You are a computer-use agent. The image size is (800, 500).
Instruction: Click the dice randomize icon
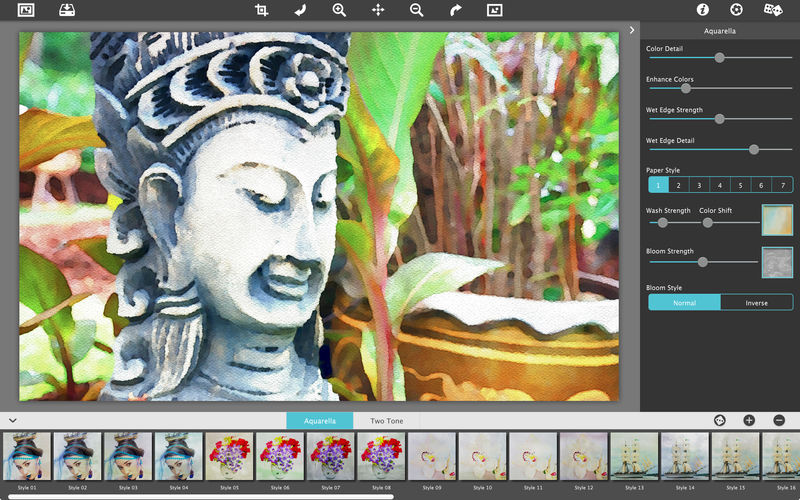click(772, 10)
